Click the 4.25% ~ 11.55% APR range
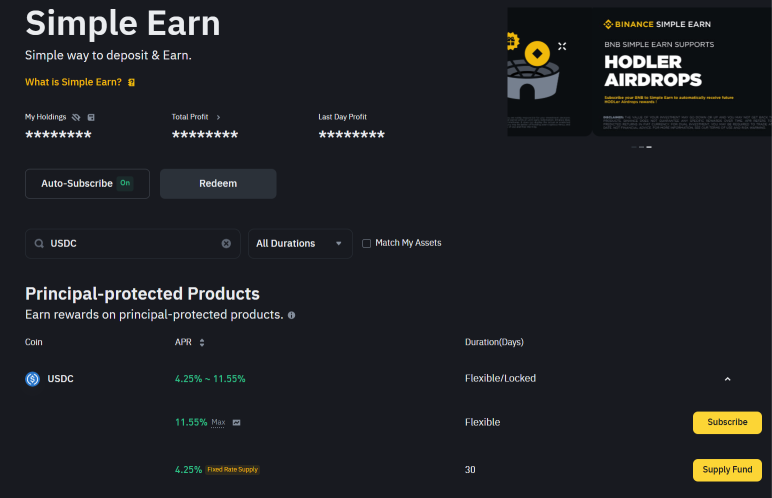Screen dimensions: 772x498 210,379
